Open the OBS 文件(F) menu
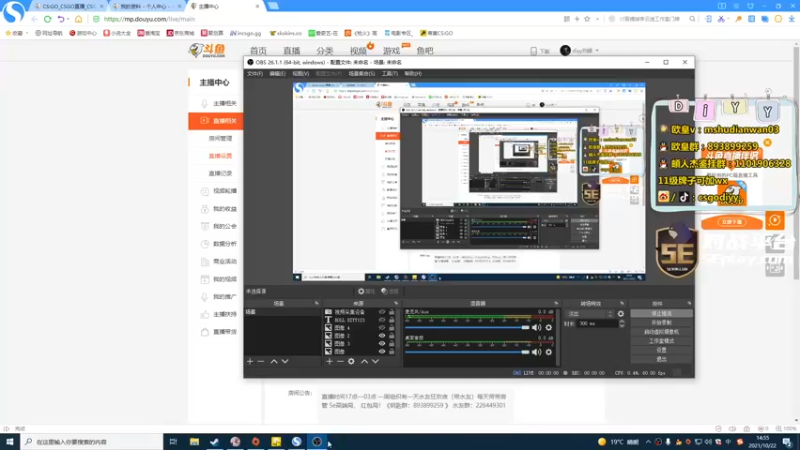The image size is (800, 450). pos(255,73)
